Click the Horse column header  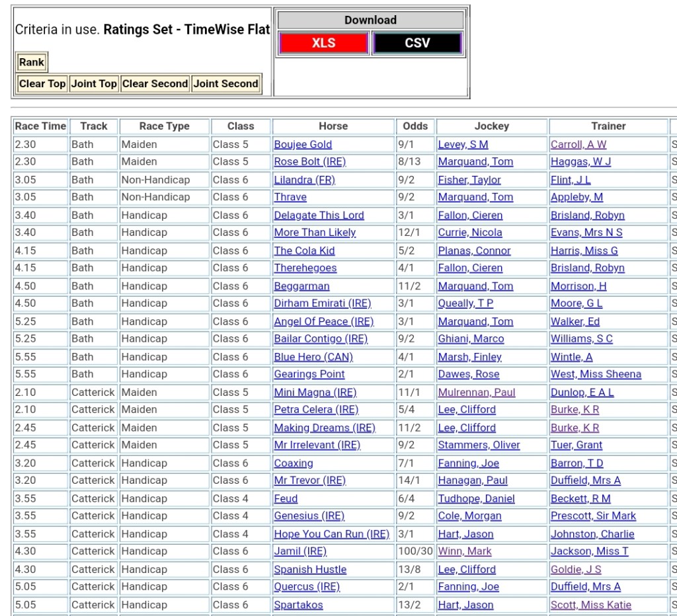pos(333,126)
